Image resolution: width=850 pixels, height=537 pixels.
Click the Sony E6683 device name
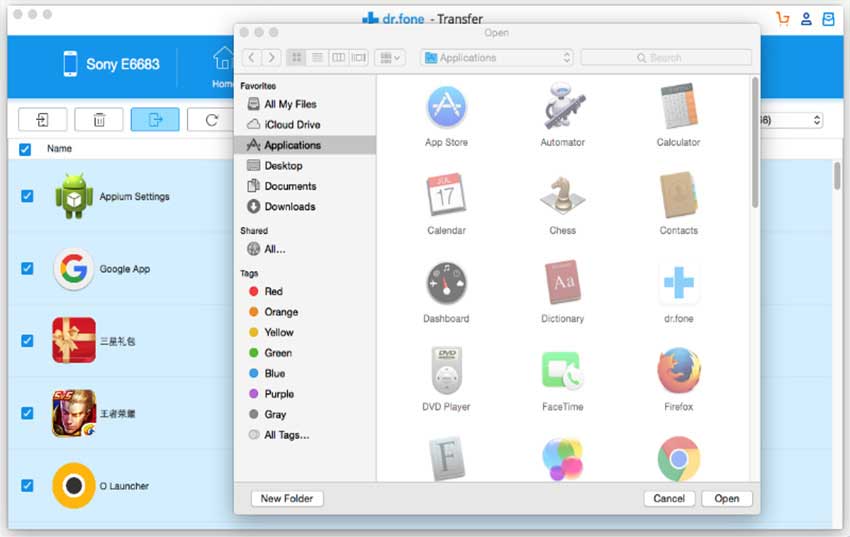click(x=123, y=64)
